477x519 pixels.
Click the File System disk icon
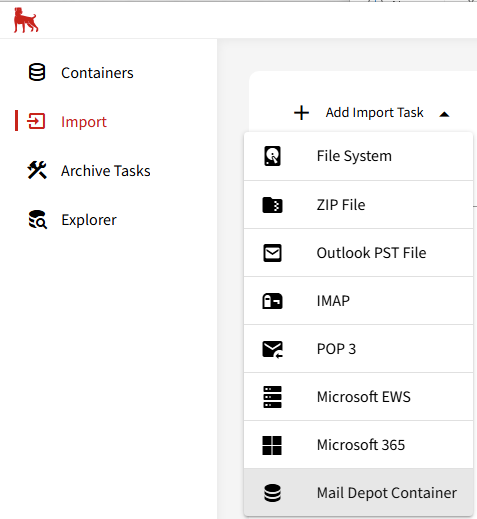pos(272,156)
